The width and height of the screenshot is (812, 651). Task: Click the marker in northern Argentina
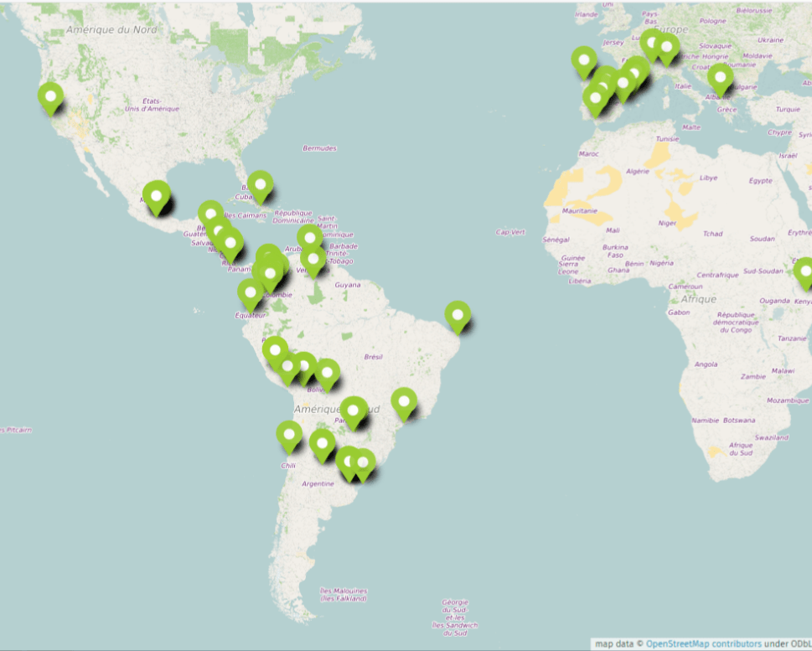click(x=322, y=444)
